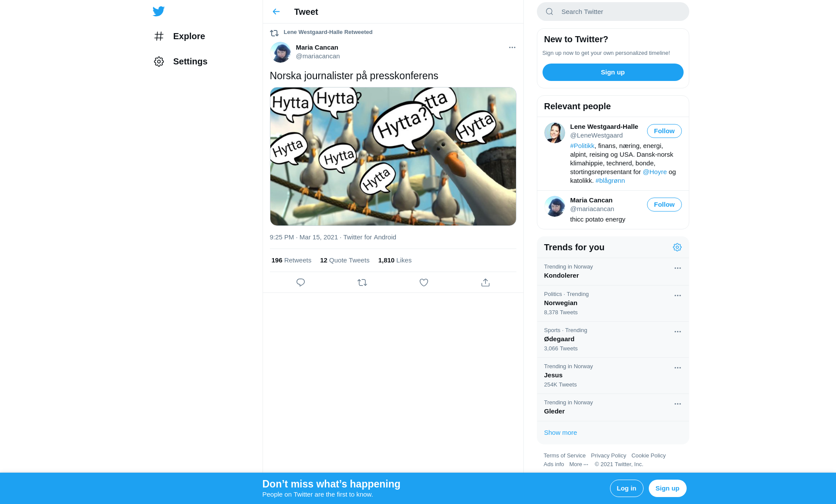Reply to the tweet with the speech-bubble icon
Viewport: 836px width, 504px height.
[x=300, y=282]
